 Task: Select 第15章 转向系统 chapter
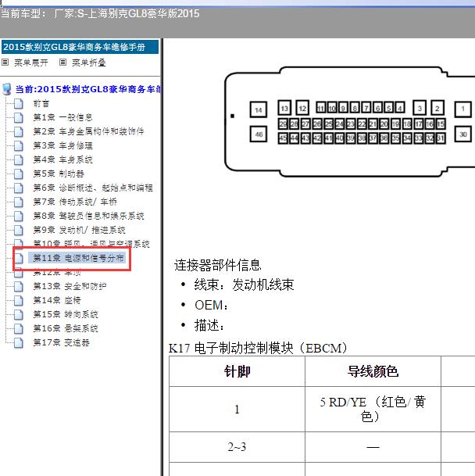click(66, 314)
